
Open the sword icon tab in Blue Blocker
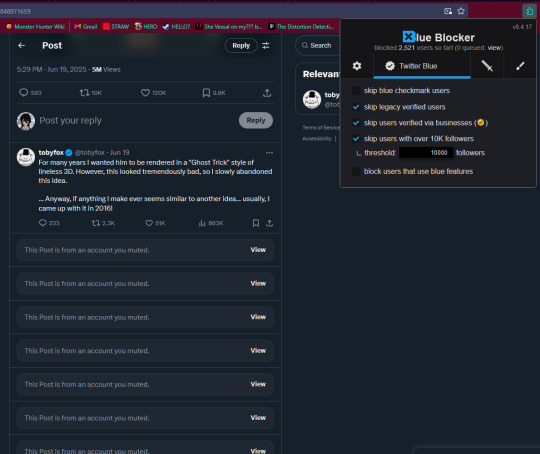pos(487,65)
